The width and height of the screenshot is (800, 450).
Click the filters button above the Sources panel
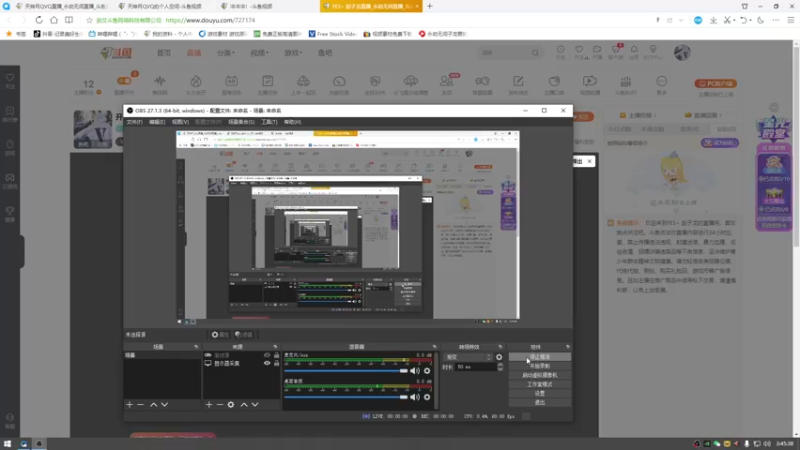tap(244, 335)
